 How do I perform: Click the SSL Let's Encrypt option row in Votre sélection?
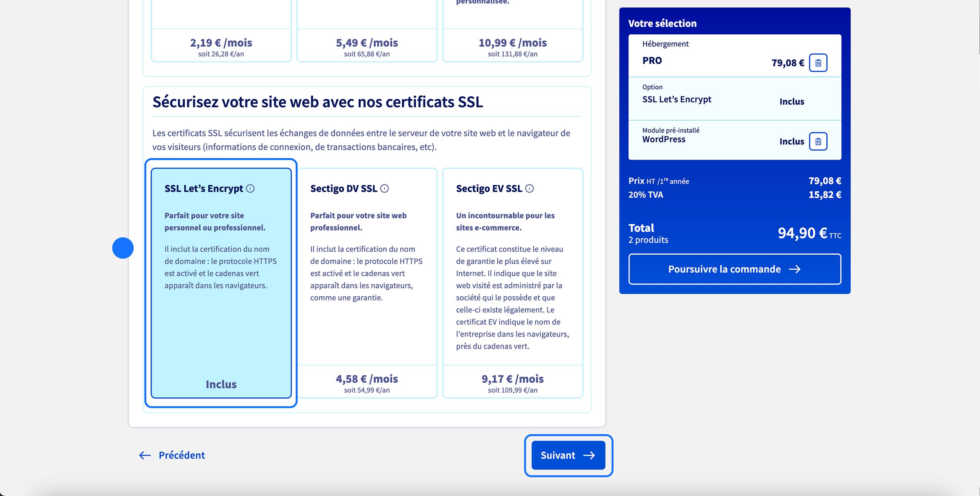[x=733, y=99]
